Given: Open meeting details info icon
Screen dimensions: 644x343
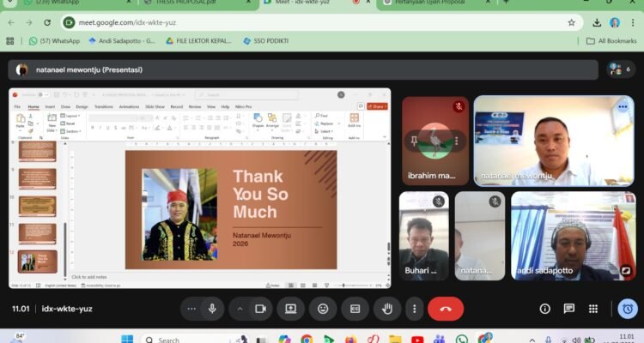Looking at the screenshot, I should pos(544,309).
